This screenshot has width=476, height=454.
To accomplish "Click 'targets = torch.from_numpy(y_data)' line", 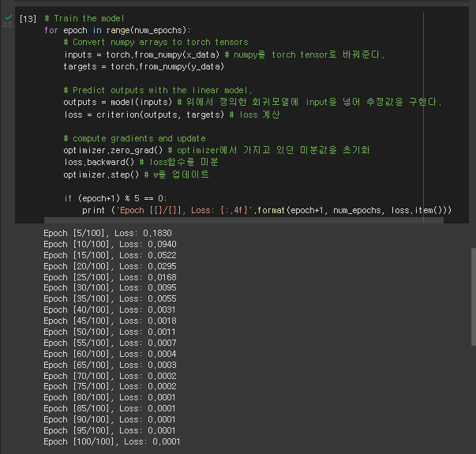I will (x=144, y=66).
